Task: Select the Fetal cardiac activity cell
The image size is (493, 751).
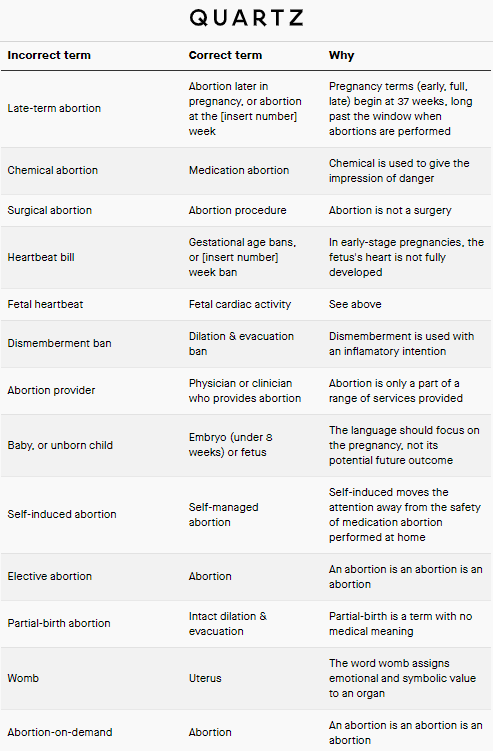Action: (x=240, y=304)
